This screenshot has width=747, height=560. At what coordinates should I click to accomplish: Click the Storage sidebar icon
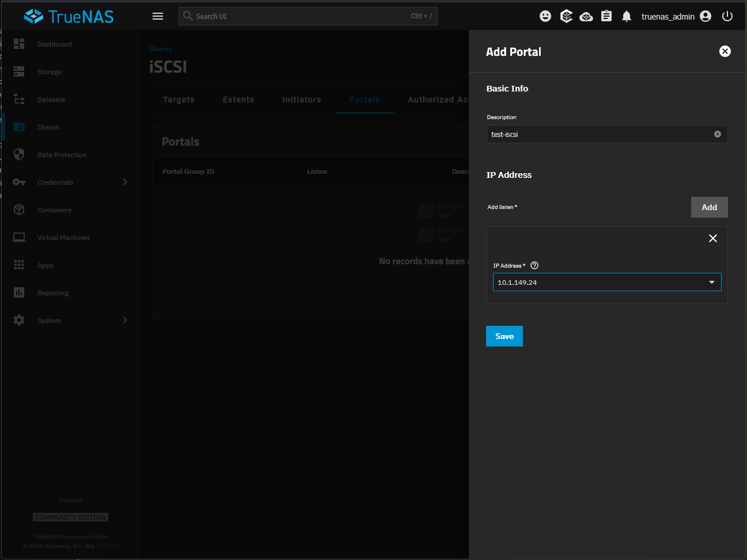click(x=19, y=71)
